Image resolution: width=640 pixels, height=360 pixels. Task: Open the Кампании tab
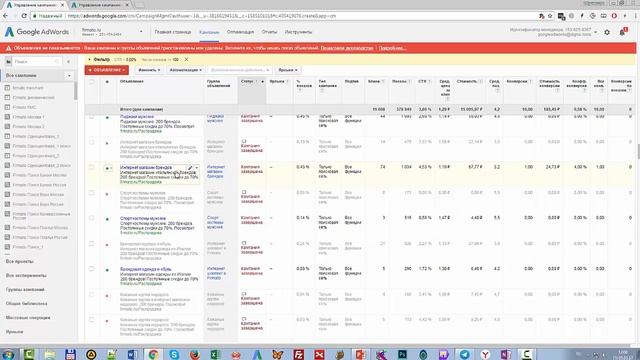click(209, 32)
